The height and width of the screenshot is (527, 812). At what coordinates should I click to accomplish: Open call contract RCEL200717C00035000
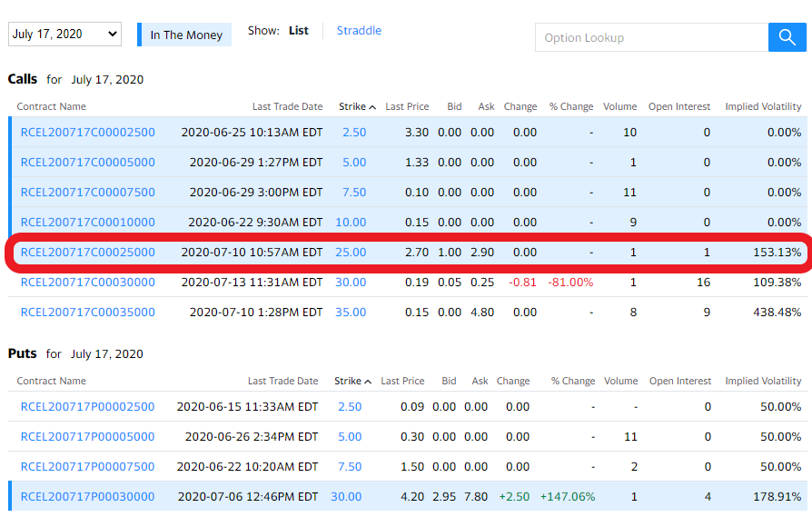[88, 312]
